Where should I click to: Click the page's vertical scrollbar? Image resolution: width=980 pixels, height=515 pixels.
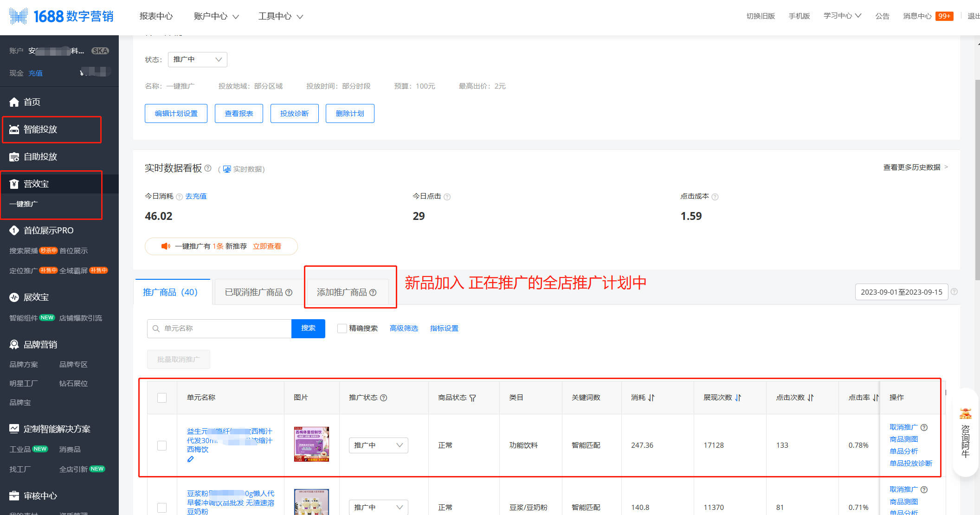(x=977, y=181)
